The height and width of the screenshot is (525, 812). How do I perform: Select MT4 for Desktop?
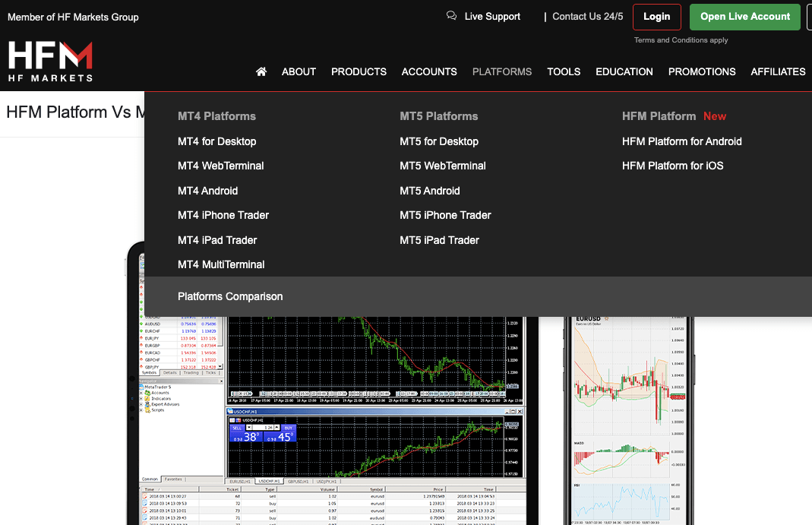click(217, 141)
